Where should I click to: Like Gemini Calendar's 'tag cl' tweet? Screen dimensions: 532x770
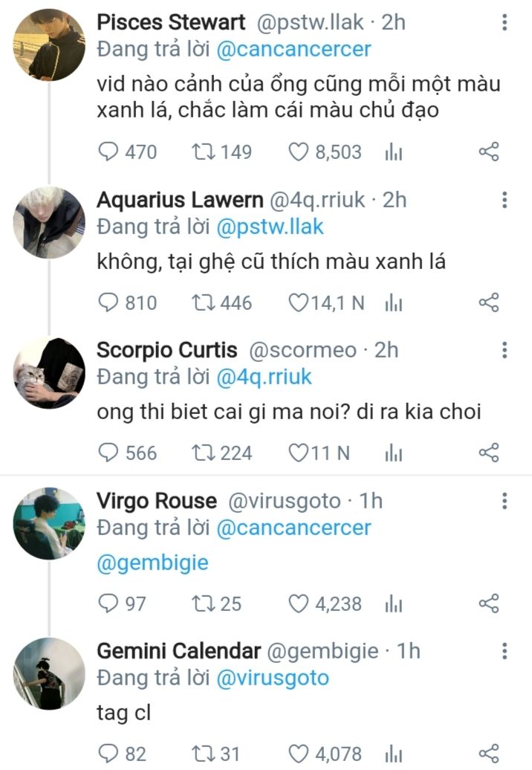(299, 754)
